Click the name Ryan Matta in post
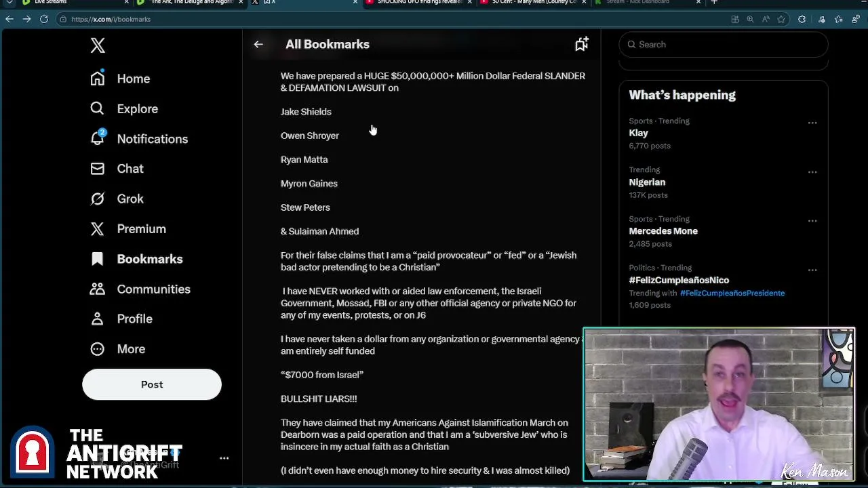The width and height of the screenshot is (868, 488). point(304,159)
